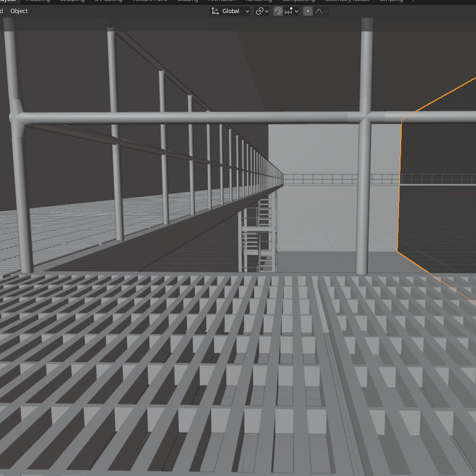
Task: Open the proportional editing falloff dropdown
Action: click(322, 11)
